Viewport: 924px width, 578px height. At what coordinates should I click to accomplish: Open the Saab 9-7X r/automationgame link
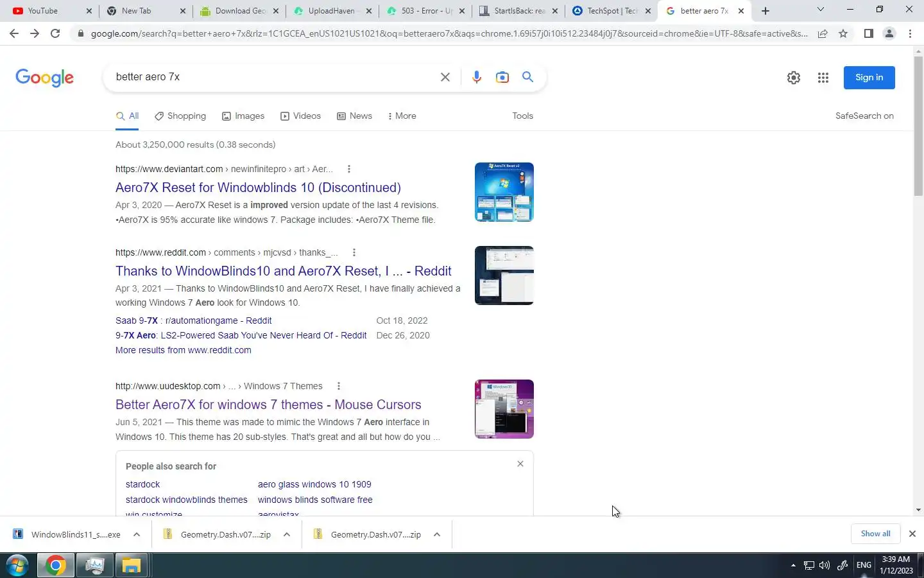193,320
